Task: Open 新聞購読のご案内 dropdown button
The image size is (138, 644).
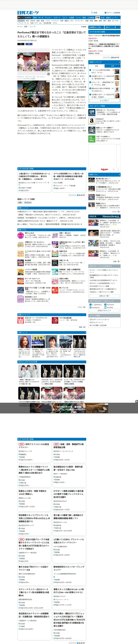Action: pos(96,27)
